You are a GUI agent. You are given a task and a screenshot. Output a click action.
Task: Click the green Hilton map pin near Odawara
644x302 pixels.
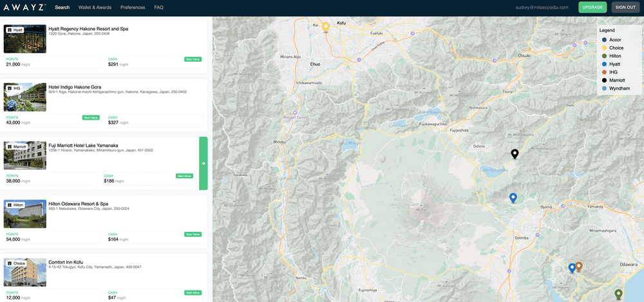(x=619, y=294)
